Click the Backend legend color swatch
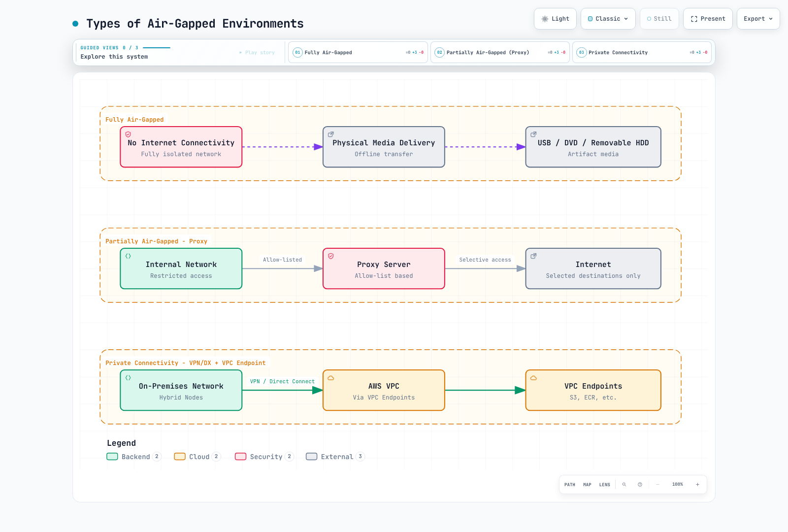 (x=112, y=457)
